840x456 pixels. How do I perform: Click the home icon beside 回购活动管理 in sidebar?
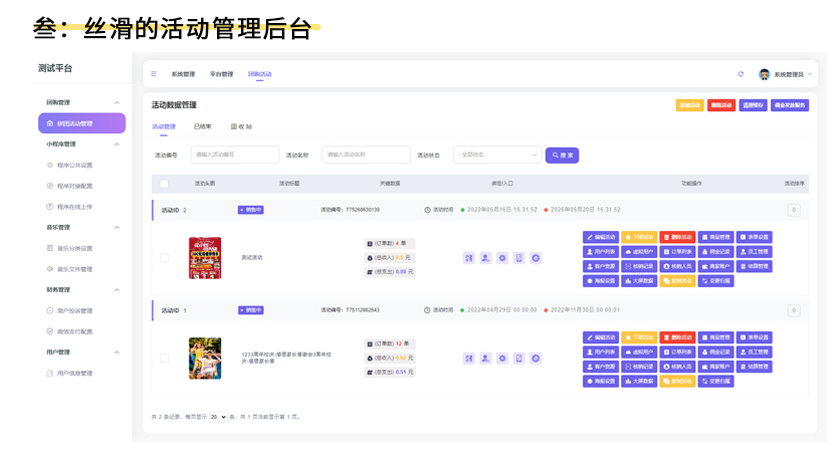50,124
